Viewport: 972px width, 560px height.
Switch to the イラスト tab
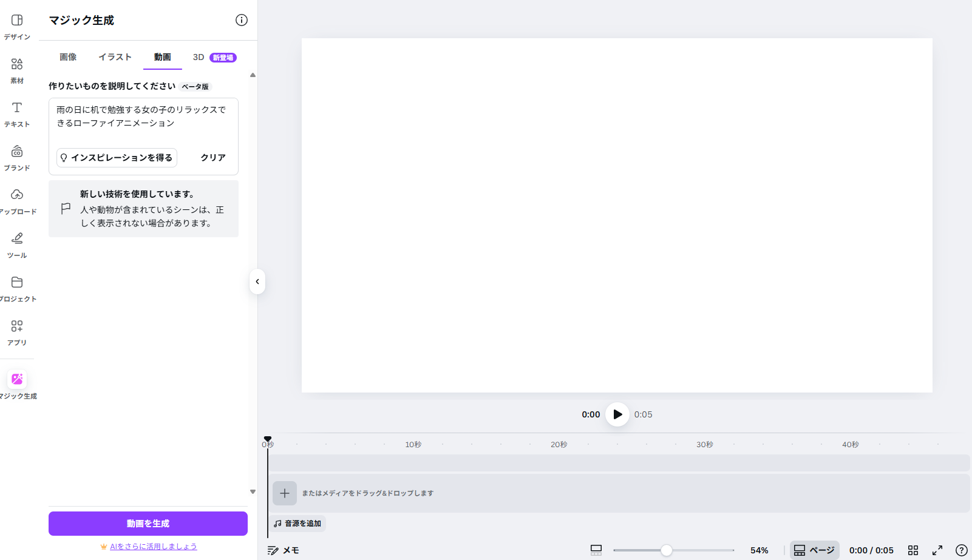115,57
